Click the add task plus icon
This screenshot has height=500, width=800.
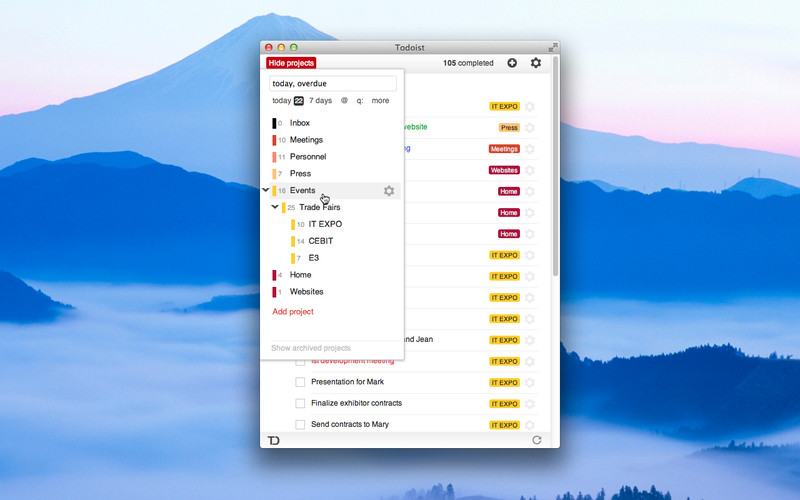point(512,63)
